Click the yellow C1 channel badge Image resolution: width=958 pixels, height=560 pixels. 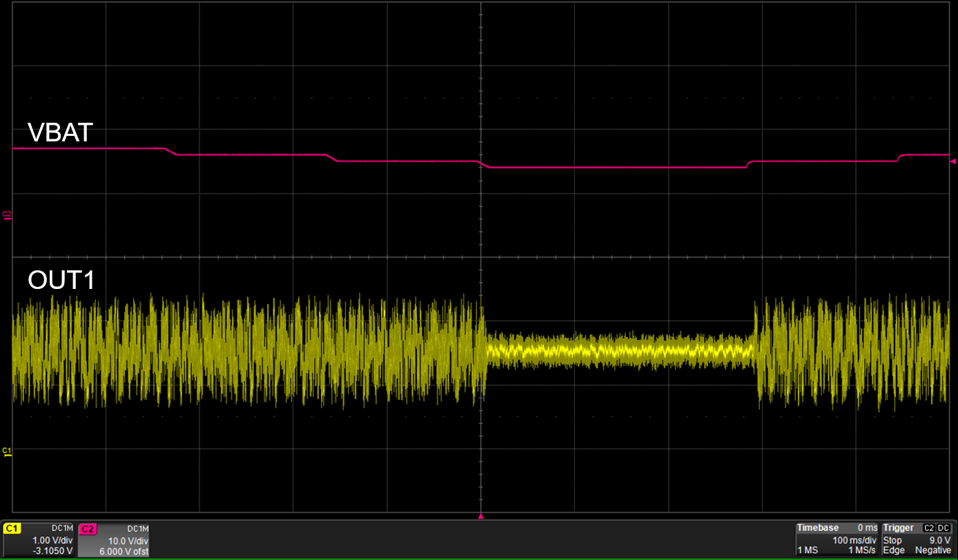click(x=12, y=529)
